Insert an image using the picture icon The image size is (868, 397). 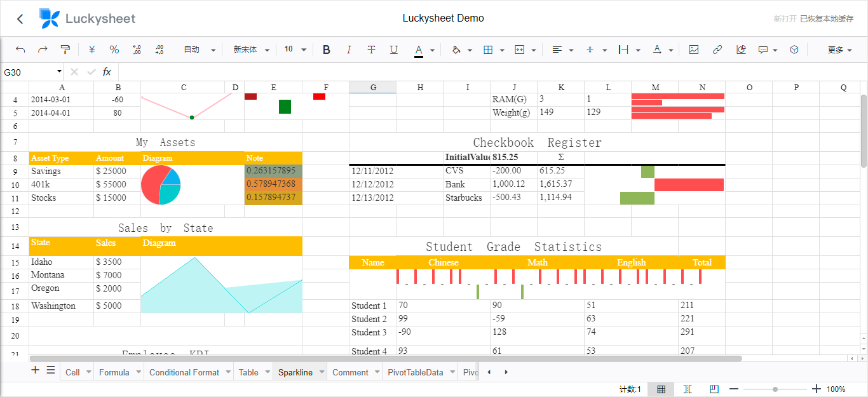click(x=694, y=50)
